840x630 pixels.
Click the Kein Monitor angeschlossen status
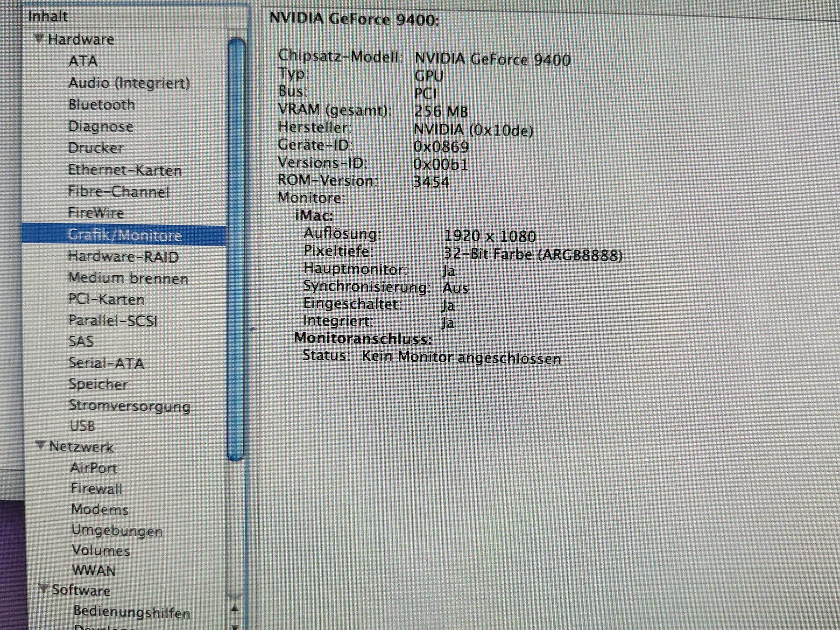click(x=461, y=358)
